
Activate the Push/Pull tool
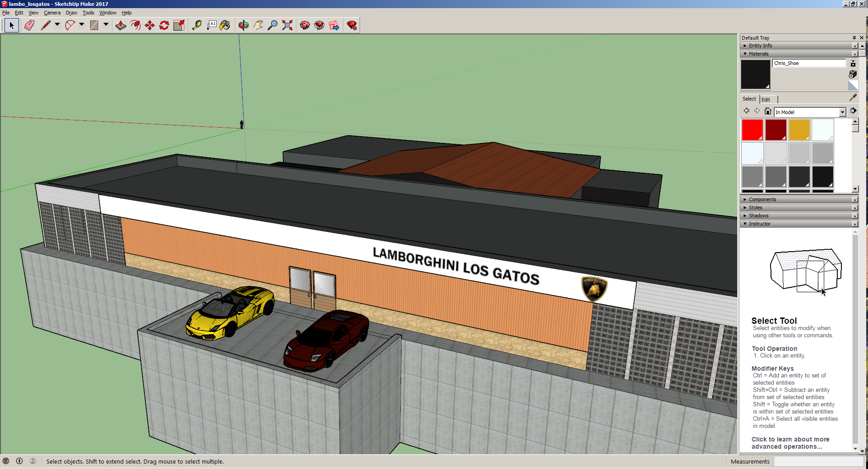[x=121, y=25]
